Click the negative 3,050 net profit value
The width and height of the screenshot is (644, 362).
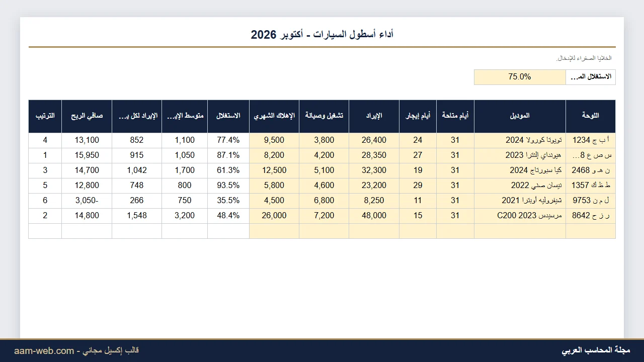point(87,201)
